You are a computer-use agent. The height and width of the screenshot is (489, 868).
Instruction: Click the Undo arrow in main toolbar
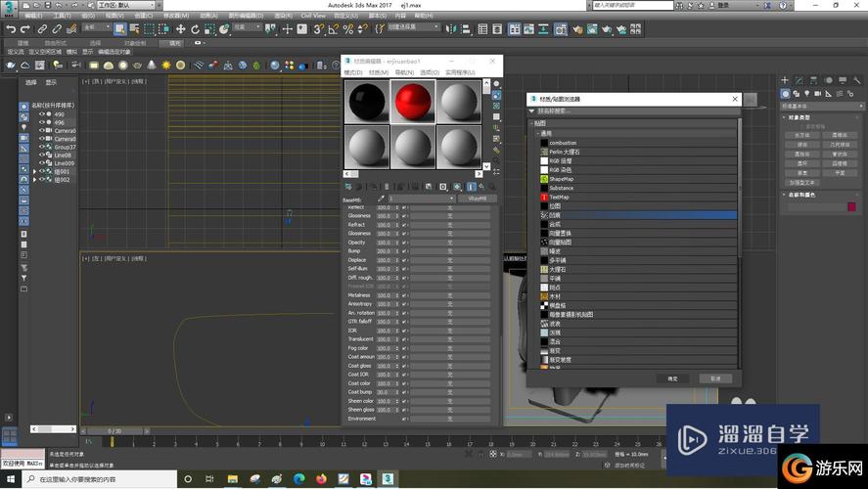(x=10, y=29)
